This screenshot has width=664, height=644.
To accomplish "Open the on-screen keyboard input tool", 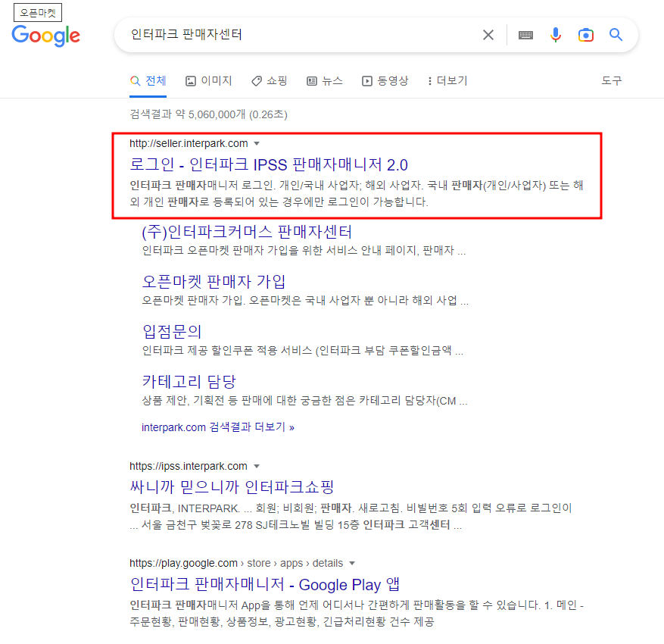I will point(525,35).
